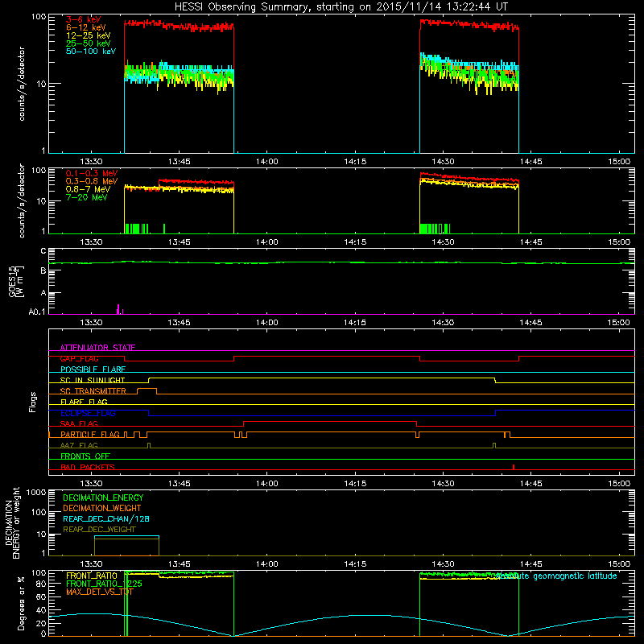
Task: Select the ATTENUATOR_STATE flag label
Action: pyautogui.click(x=97, y=348)
